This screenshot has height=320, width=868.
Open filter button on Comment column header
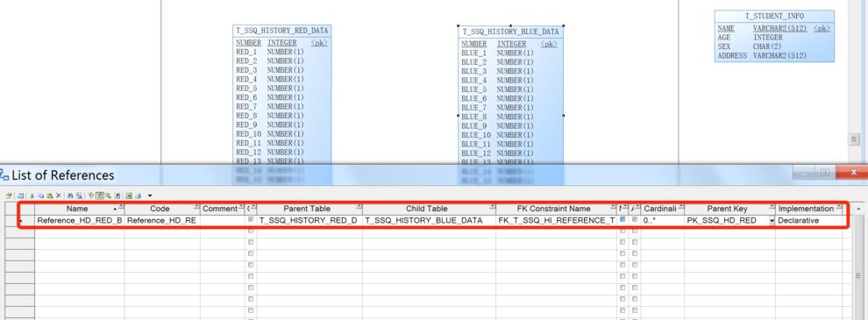coord(241,207)
